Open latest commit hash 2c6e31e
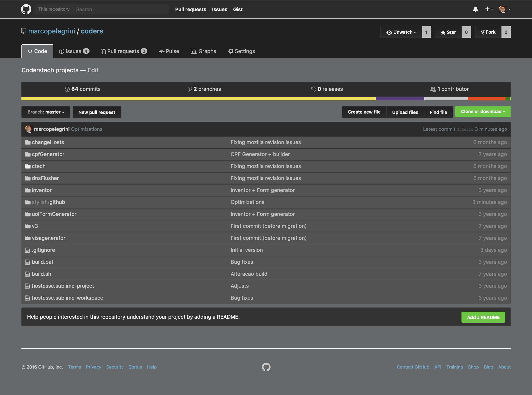Screen dimensions: 532x395 pyautogui.click(x=465, y=129)
